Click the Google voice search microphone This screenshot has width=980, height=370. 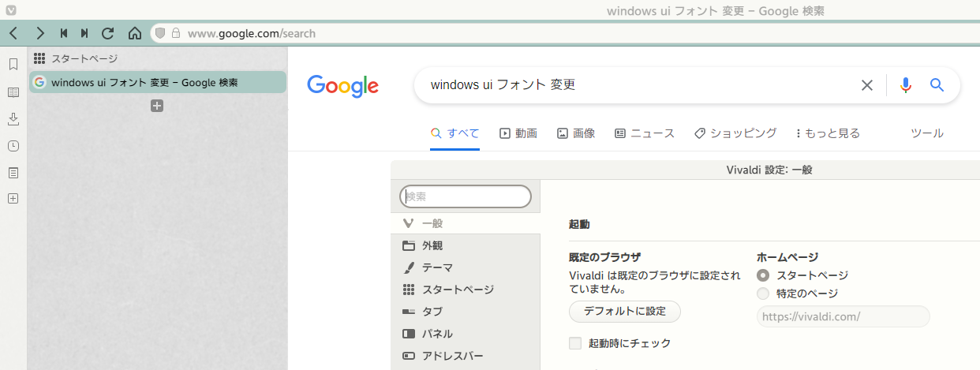pos(905,85)
